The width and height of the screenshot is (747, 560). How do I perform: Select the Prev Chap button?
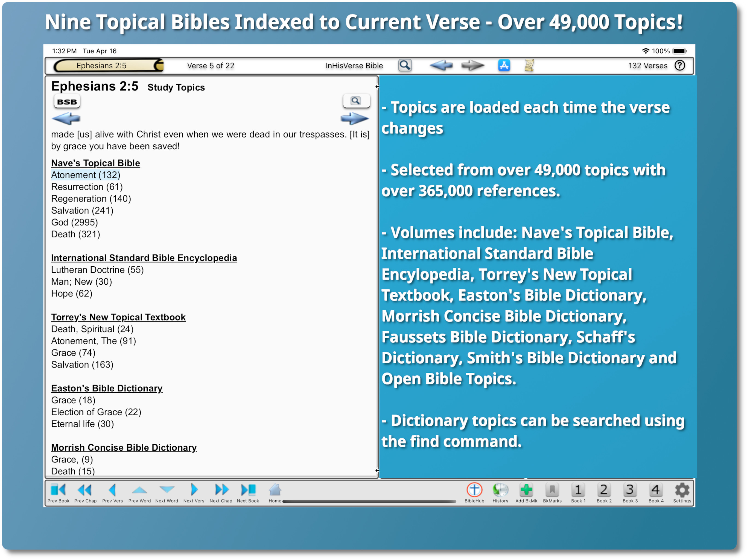pos(85,493)
